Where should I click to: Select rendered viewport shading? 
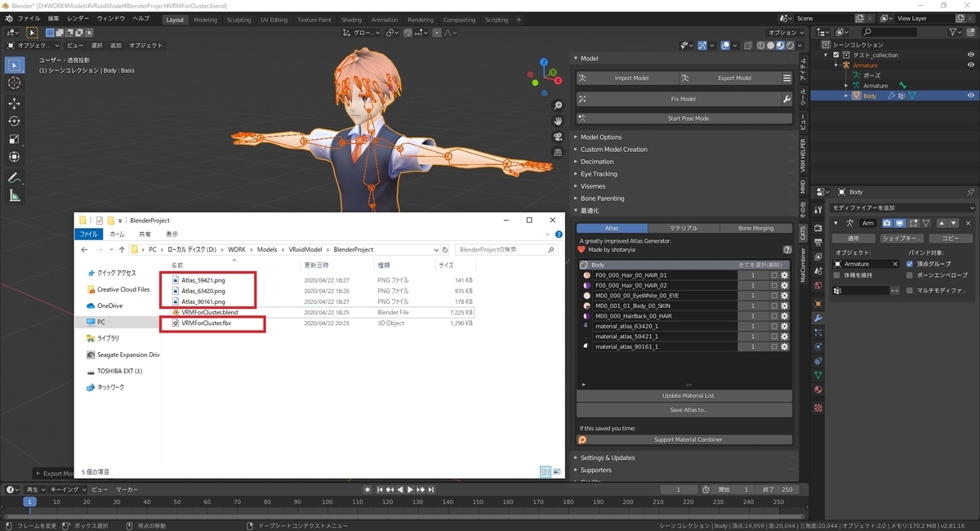pos(791,46)
